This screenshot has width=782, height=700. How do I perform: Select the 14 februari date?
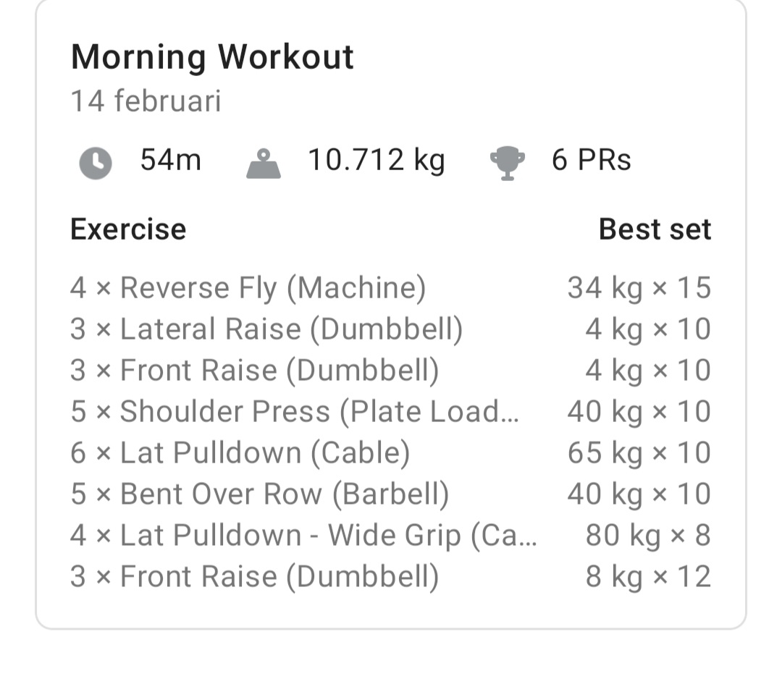click(146, 101)
